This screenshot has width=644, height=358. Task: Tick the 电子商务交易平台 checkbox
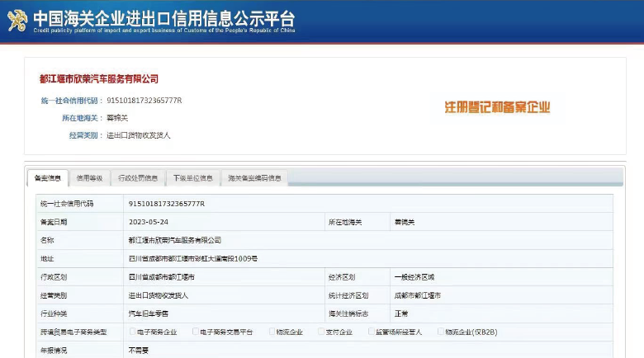point(197,332)
